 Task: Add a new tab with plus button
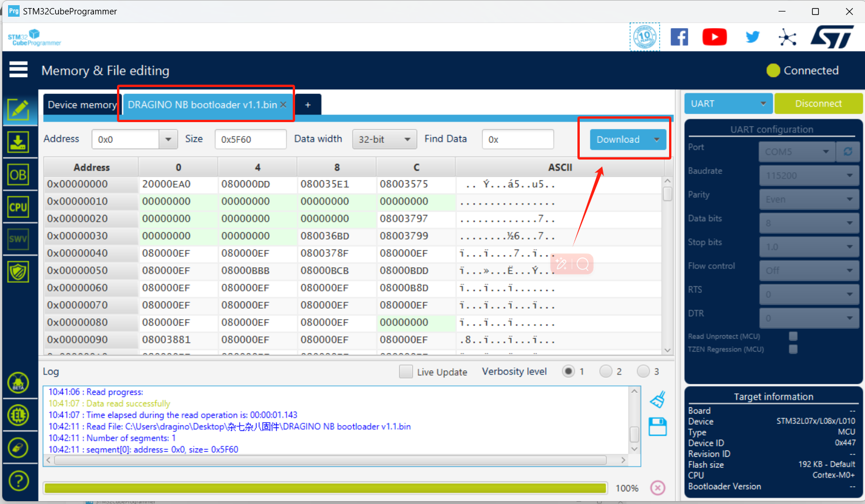tap(308, 105)
